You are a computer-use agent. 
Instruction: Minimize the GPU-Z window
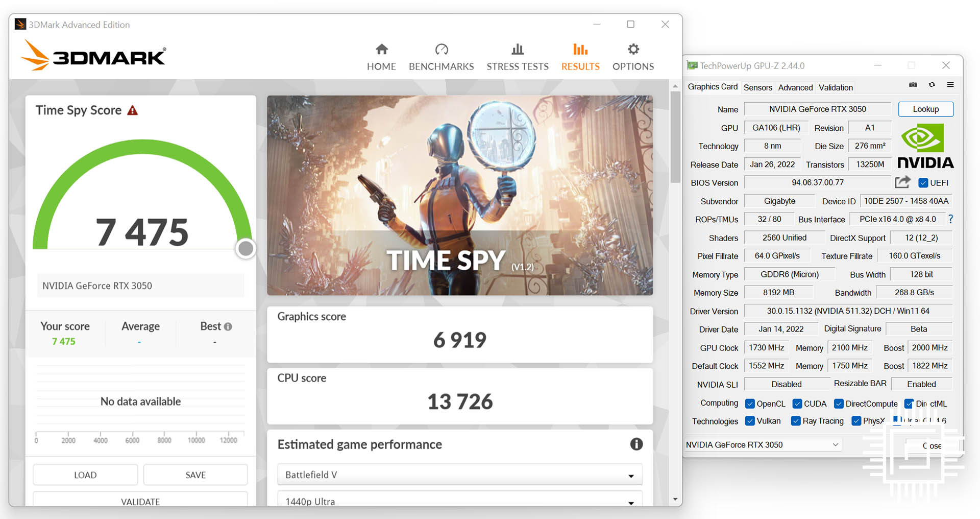coord(877,65)
